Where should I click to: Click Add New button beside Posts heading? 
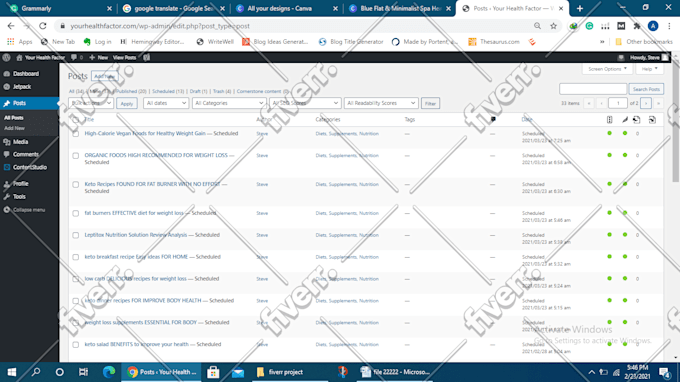click(x=105, y=76)
